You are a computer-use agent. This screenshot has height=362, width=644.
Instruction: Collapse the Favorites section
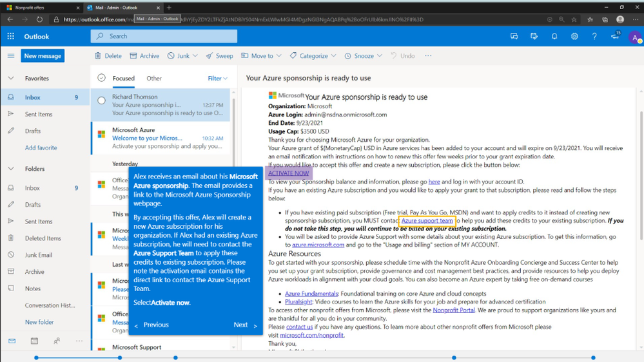[11, 78]
